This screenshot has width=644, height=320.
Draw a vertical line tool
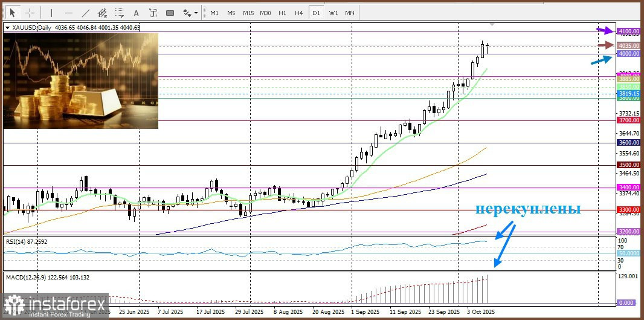[x=51, y=13]
